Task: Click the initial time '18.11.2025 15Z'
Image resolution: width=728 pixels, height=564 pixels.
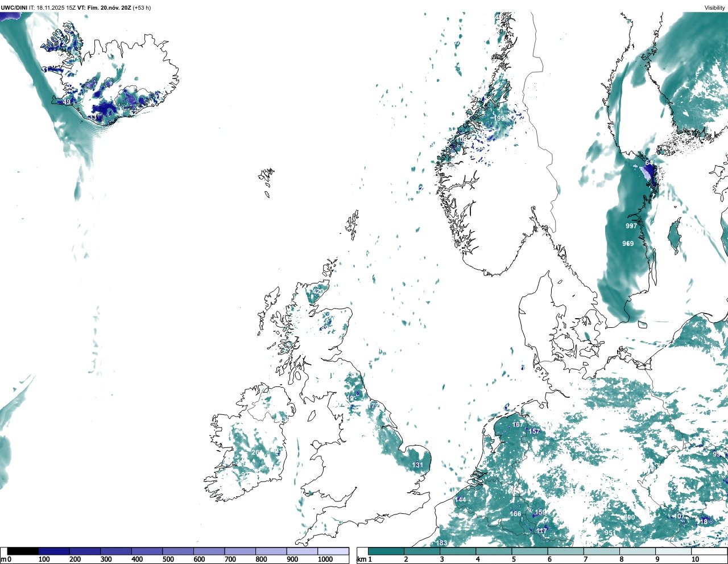Action: coord(56,8)
